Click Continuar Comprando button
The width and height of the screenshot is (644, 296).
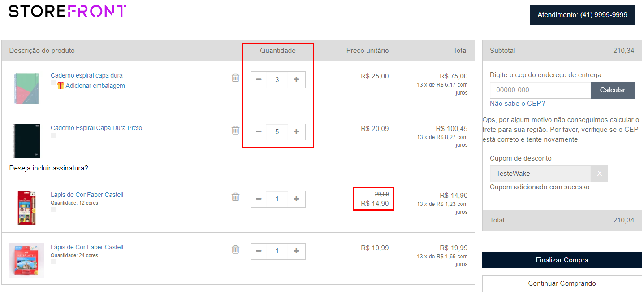(x=562, y=283)
